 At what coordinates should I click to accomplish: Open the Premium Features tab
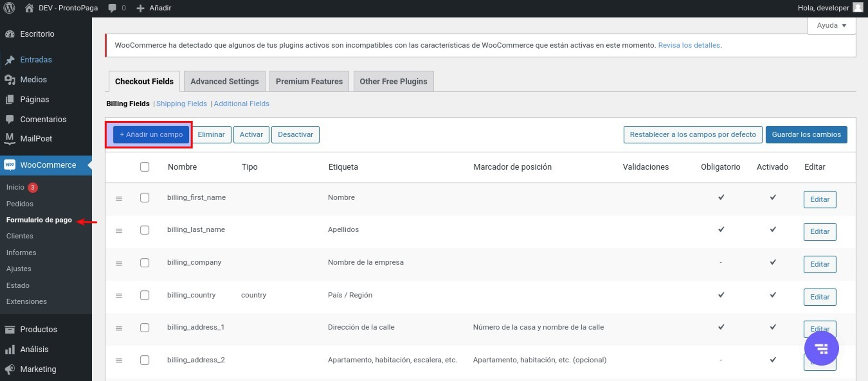309,81
